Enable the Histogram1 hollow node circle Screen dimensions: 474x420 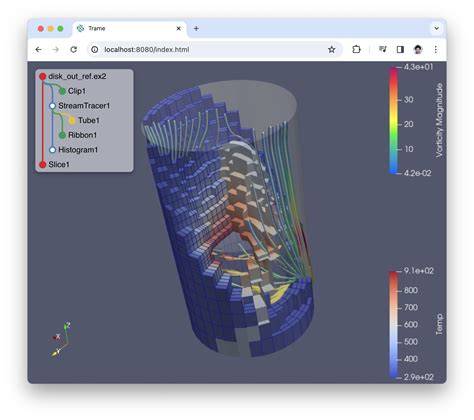(x=52, y=150)
